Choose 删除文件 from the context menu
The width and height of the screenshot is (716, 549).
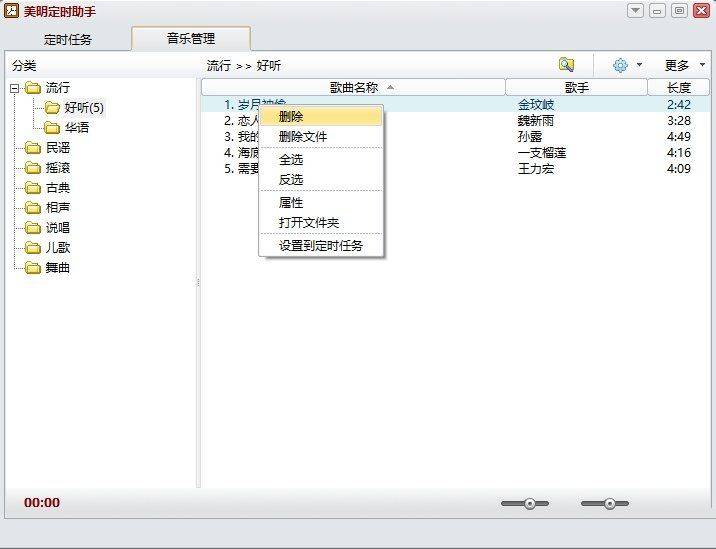(x=302, y=137)
